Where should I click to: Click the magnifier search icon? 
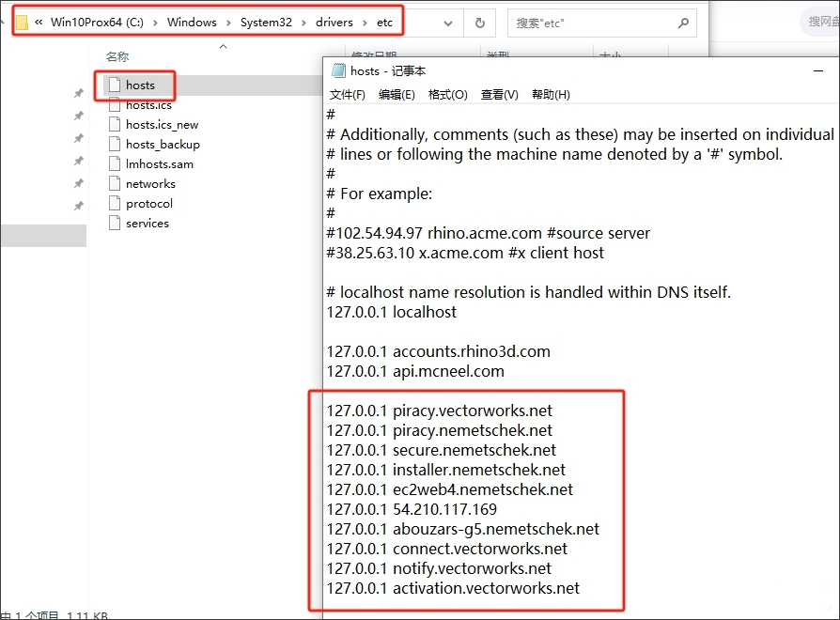(x=683, y=23)
